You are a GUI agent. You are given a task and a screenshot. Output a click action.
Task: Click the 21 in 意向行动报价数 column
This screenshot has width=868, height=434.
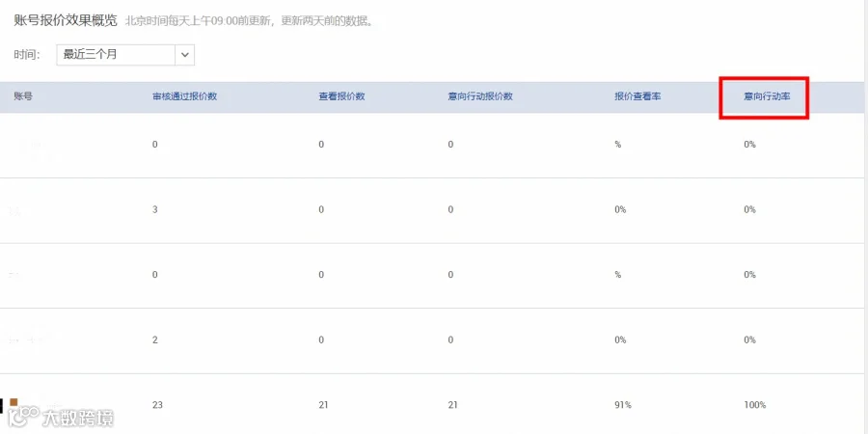coord(453,405)
